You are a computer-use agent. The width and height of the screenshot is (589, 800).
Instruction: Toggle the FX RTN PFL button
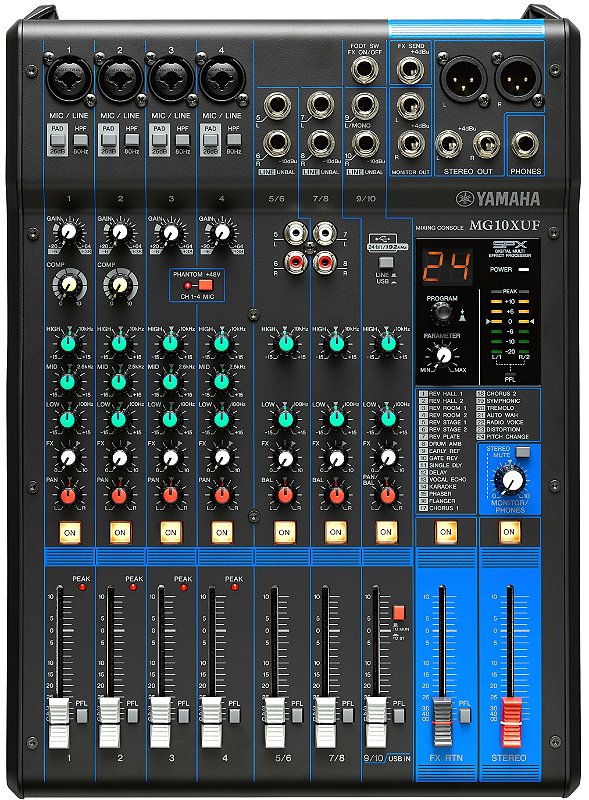pos(464,715)
